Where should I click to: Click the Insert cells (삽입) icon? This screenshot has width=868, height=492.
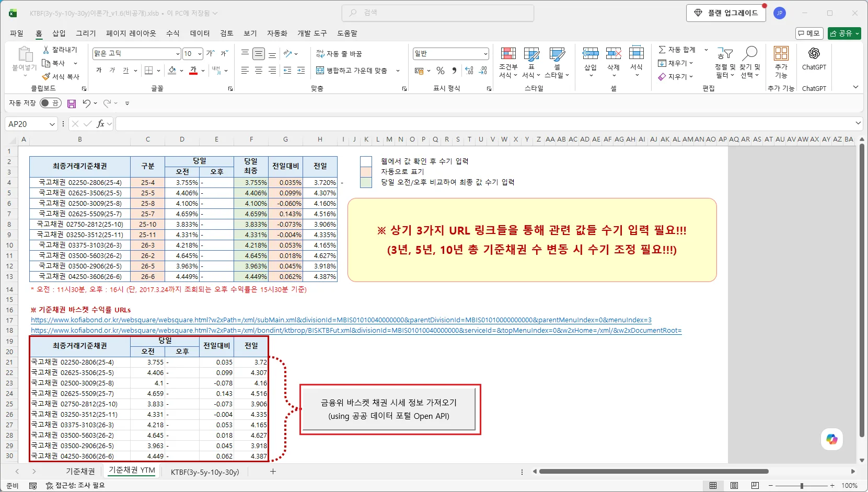pyautogui.click(x=591, y=53)
